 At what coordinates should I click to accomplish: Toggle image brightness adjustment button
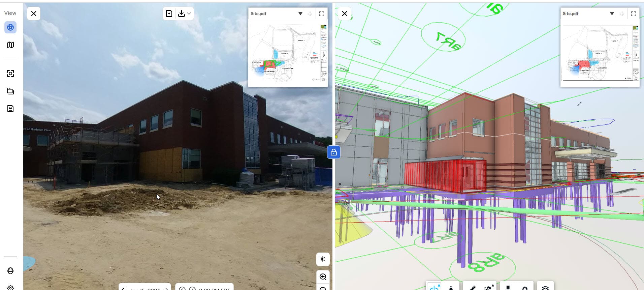tap(323, 259)
